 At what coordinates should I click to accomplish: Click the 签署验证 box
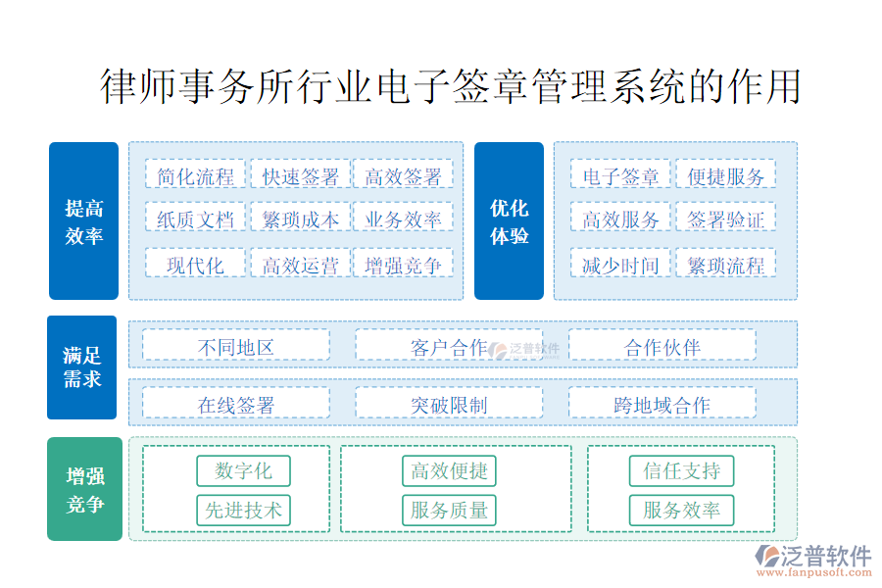pyautogui.click(x=725, y=217)
